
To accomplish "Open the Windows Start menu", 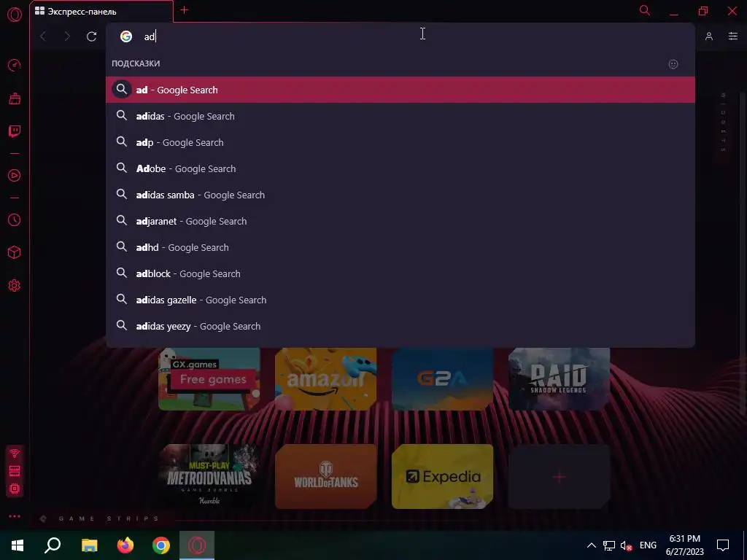I will pyautogui.click(x=18, y=545).
